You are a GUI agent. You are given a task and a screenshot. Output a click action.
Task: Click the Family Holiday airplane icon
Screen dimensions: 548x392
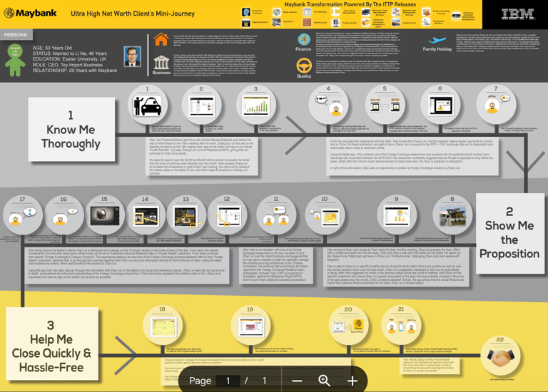437,41
